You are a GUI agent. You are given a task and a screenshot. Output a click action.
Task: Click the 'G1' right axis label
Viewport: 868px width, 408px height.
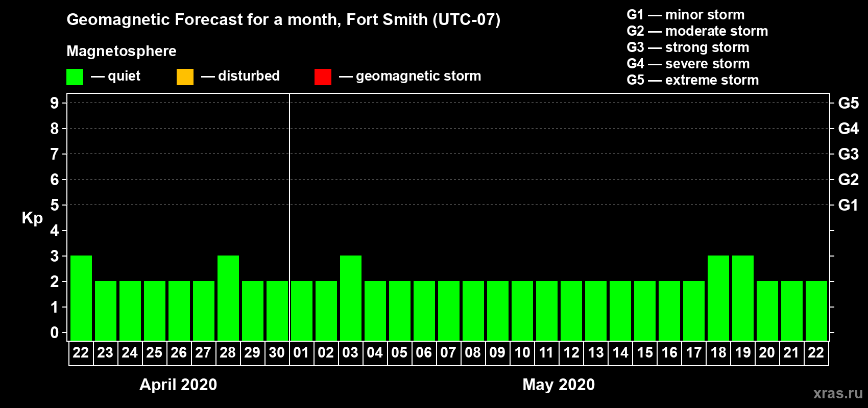click(849, 205)
